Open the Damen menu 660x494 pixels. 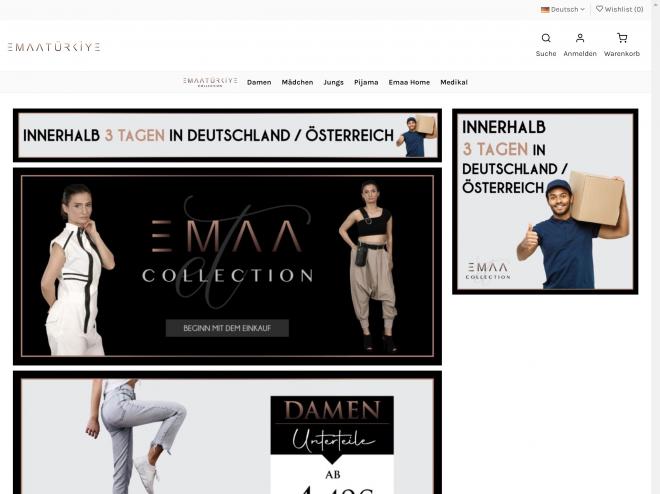259,82
